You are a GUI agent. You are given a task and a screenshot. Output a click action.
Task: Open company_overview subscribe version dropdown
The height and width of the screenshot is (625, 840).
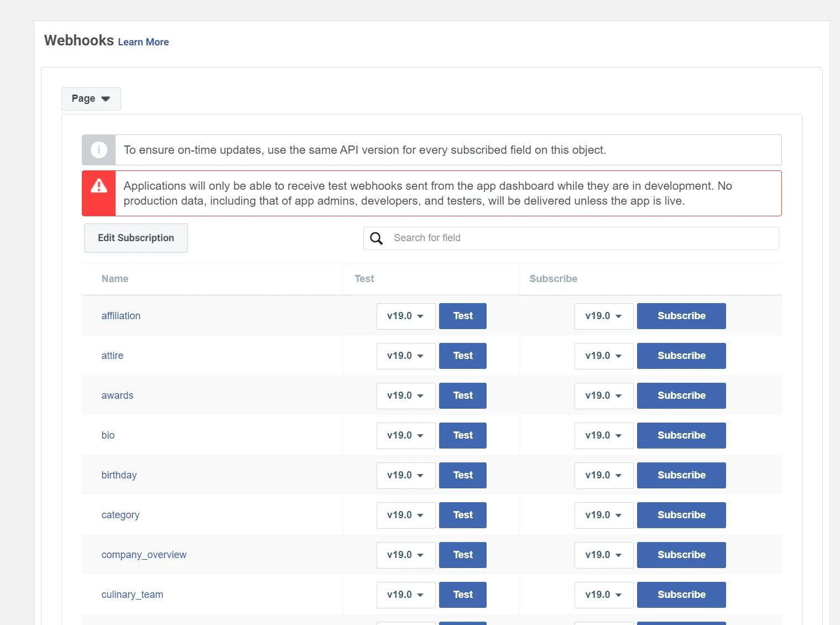(x=604, y=555)
